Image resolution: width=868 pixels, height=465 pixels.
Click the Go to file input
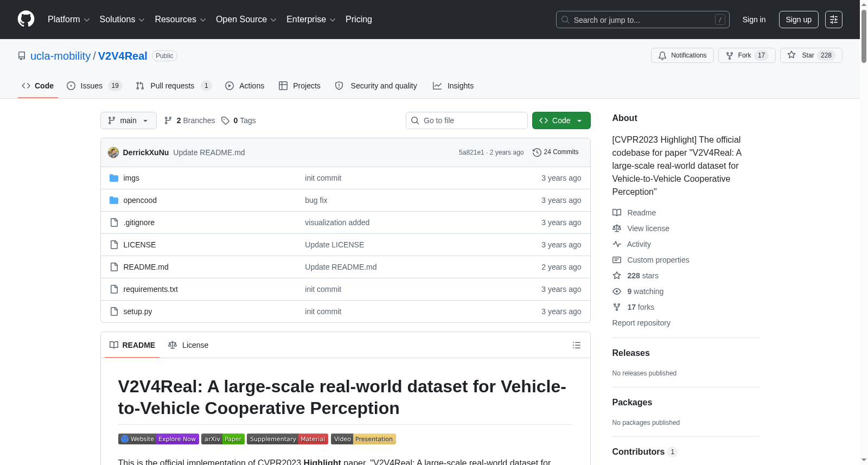point(467,120)
